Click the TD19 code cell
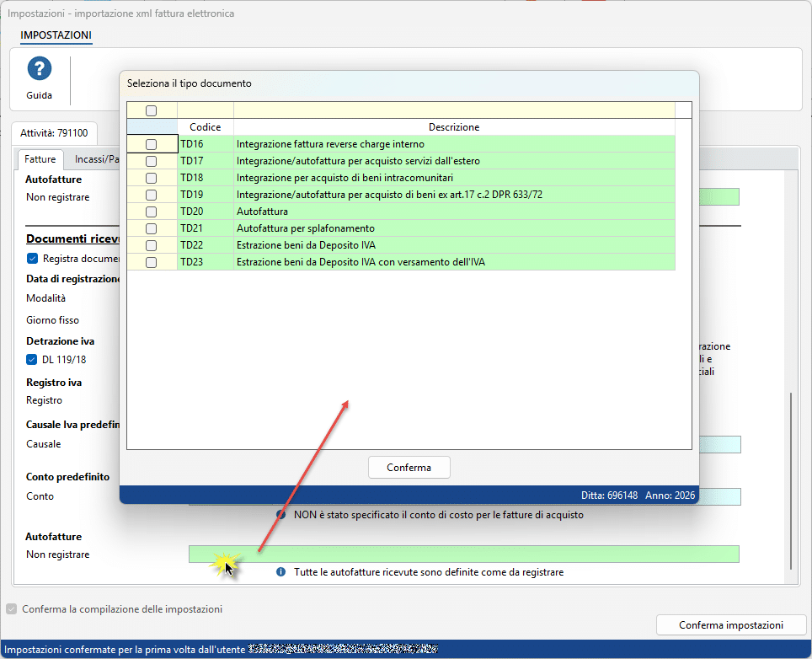Screen dimensions: 812x659 206,195
